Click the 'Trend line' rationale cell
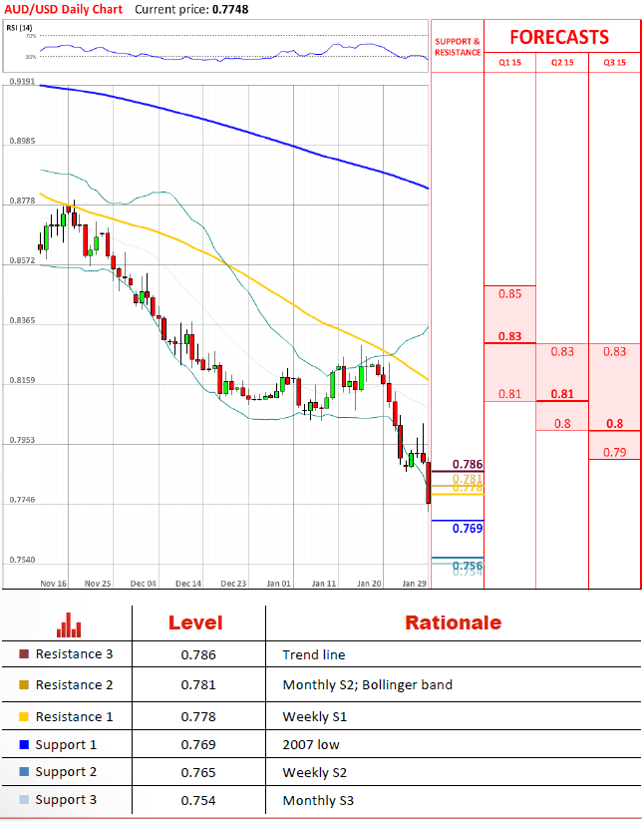Image resolution: width=644 pixels, height=821 pixels. coord(314,654)
